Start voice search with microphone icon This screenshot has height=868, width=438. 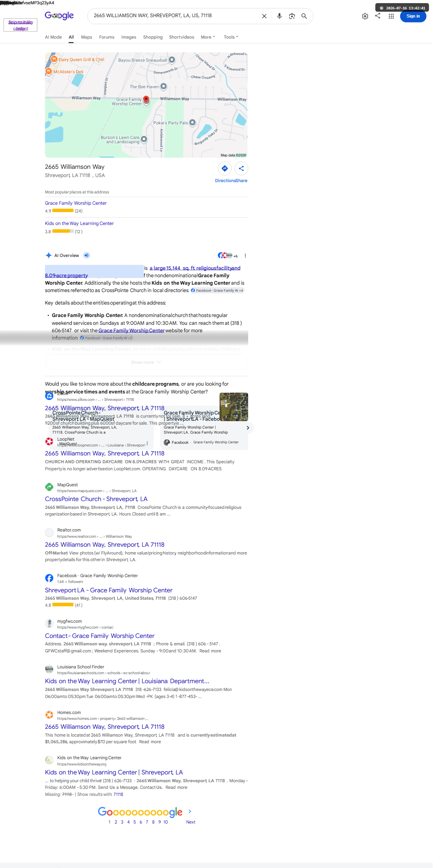[279, 16]
